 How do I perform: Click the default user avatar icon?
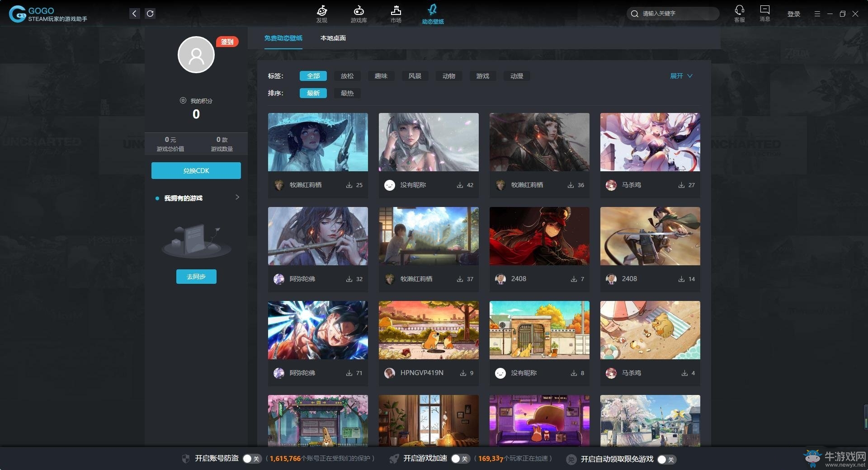[196, 55]
